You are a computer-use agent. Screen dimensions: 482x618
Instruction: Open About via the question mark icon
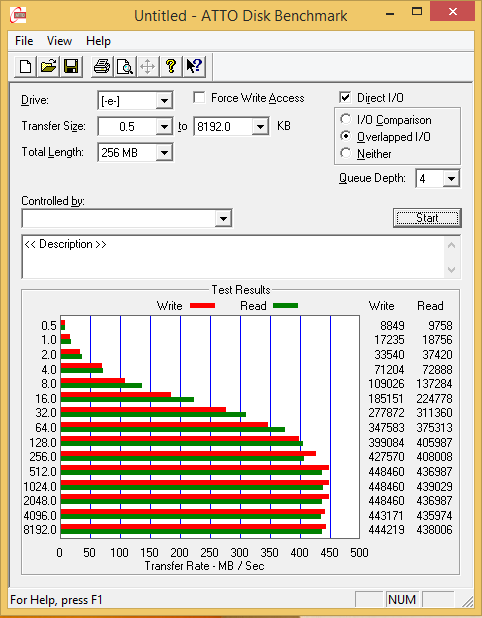[x=171, y=66]
